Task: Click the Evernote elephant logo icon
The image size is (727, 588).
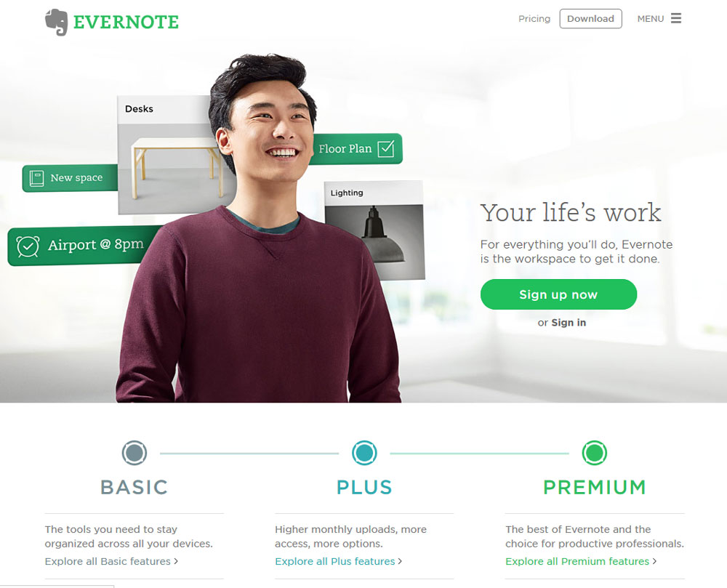Action: 56,22
